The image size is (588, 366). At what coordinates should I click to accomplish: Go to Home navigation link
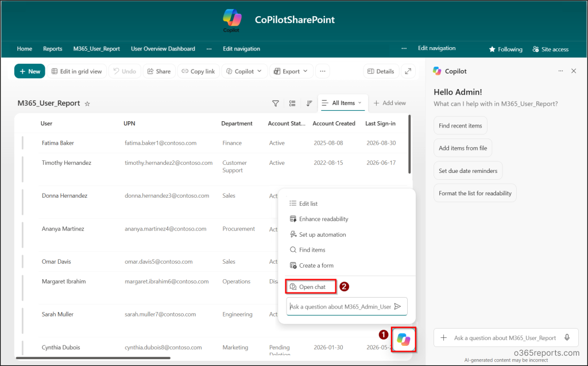[x=24, y=49]
